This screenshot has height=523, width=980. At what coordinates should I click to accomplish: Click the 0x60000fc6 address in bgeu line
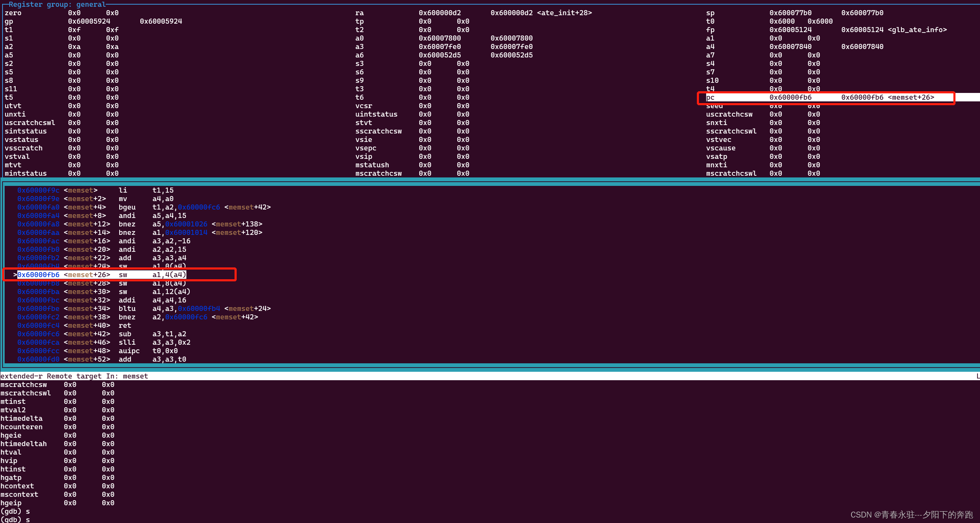point(199,207)
